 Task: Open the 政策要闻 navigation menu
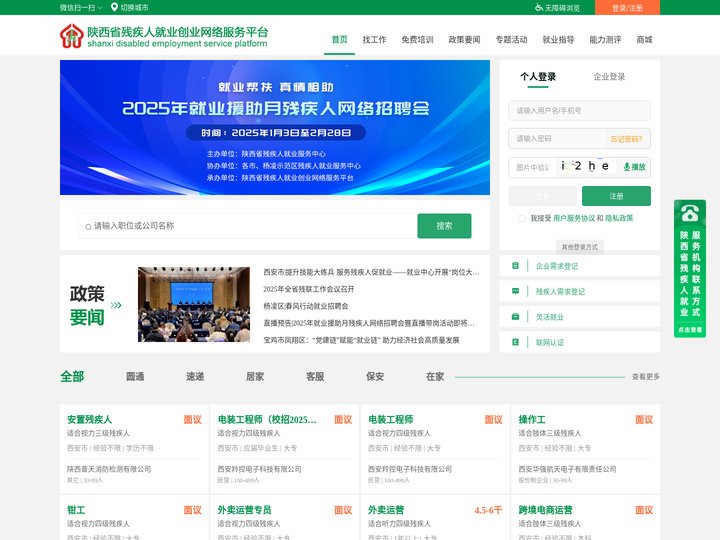coord(464,40)
